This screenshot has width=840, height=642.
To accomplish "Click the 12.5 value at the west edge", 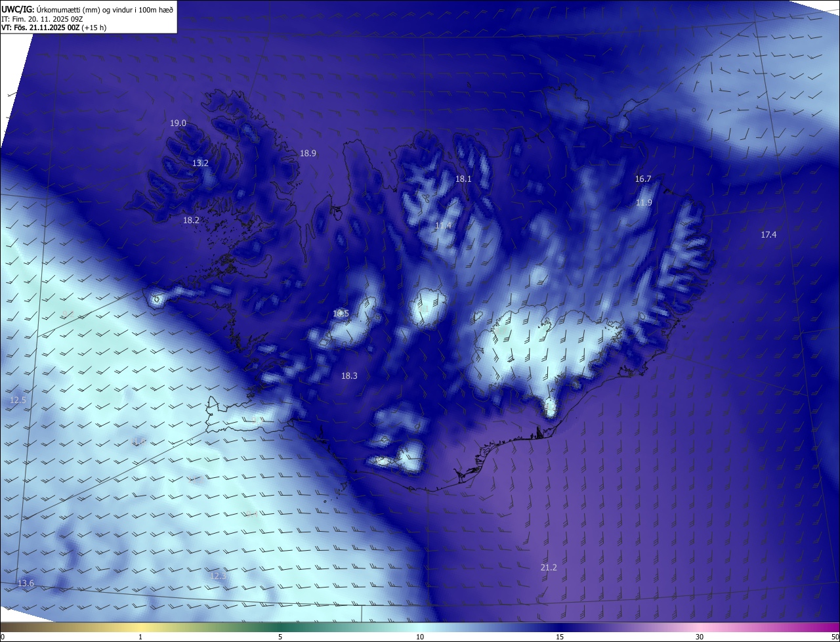I will 18,400.
